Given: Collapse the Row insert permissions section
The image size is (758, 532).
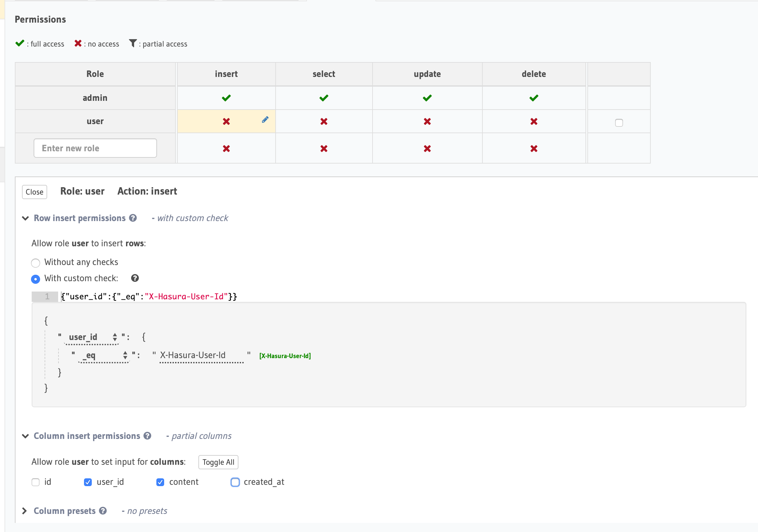Looking at the screenshot, I should click(26, 218).
